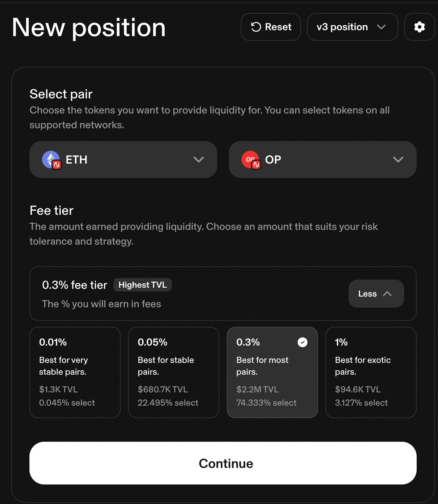This screenshot has height=504, width=438.
Task: Click the OP token logo
Action: tap(251, 160)
